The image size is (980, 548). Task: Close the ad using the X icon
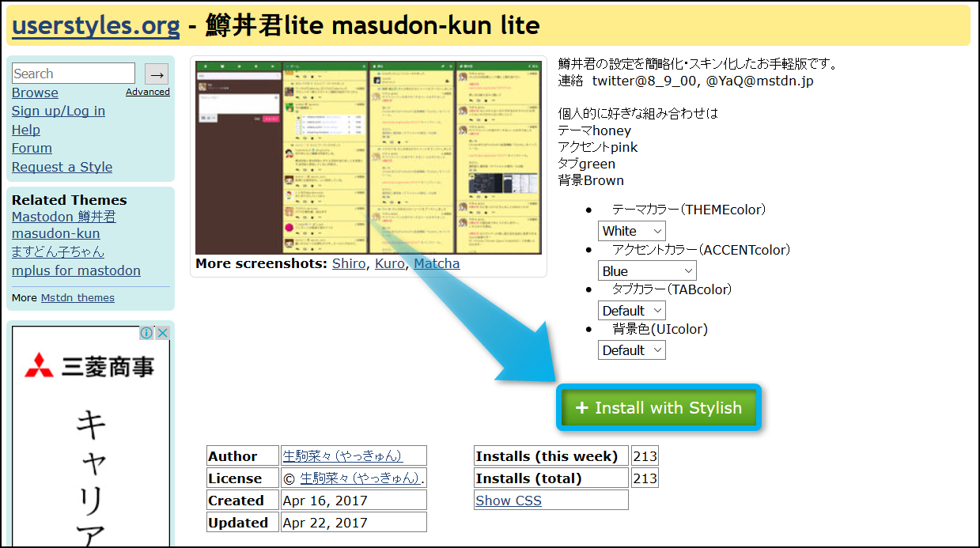162,333
